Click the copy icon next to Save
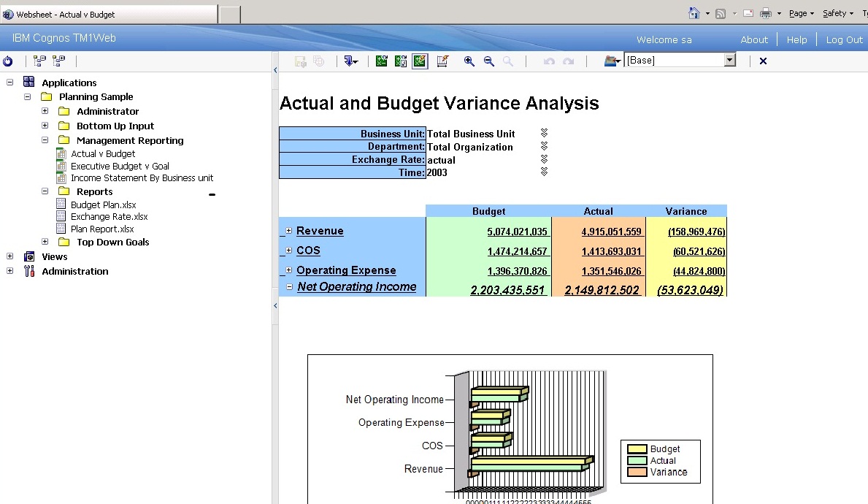868x504 pixels. coord(319,61)
